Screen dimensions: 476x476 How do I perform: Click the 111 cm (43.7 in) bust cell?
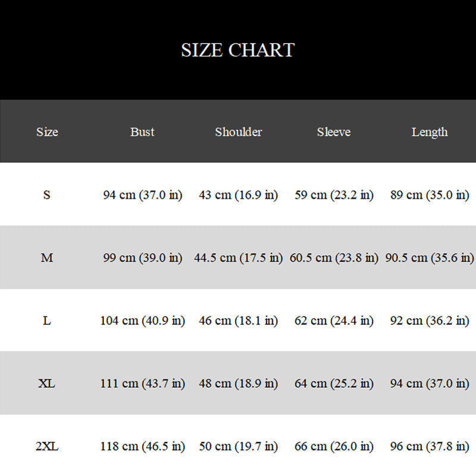(143, 384)
